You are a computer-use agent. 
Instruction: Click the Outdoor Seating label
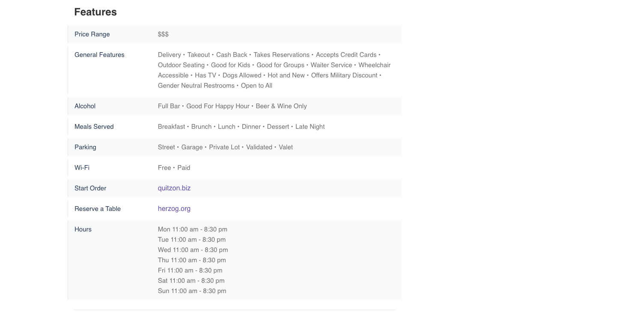pos(181,65)
